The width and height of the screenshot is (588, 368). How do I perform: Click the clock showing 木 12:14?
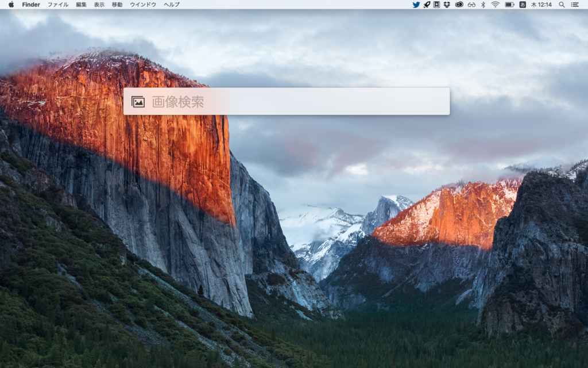point(541,5)
